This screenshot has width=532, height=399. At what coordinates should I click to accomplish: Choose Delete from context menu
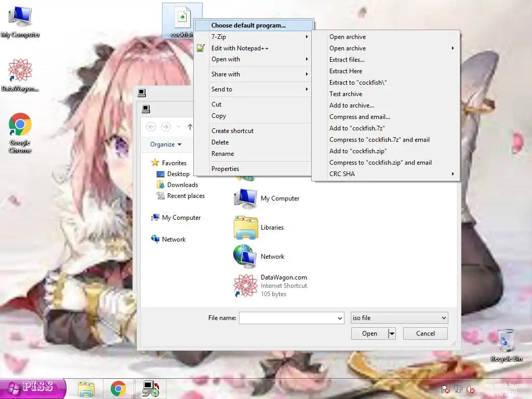point(254,142)
